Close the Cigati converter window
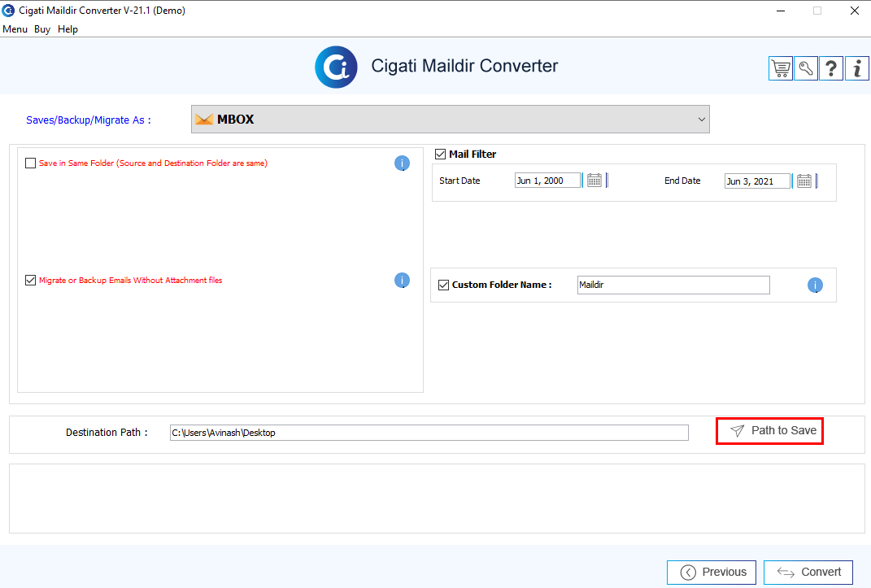 click(x=855, y=11)
